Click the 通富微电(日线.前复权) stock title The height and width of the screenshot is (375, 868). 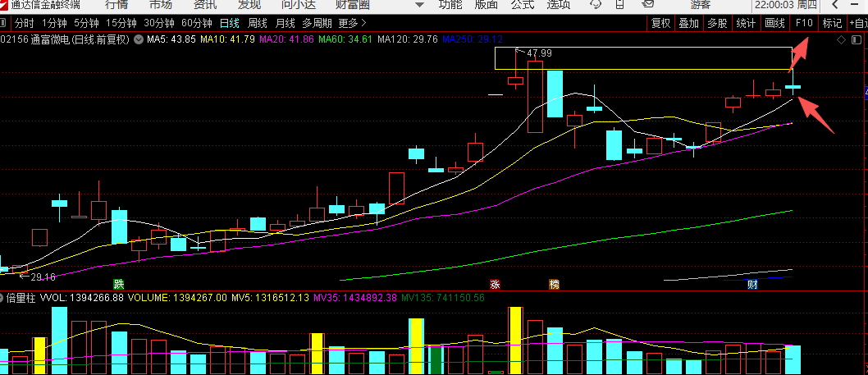[81, 40]
